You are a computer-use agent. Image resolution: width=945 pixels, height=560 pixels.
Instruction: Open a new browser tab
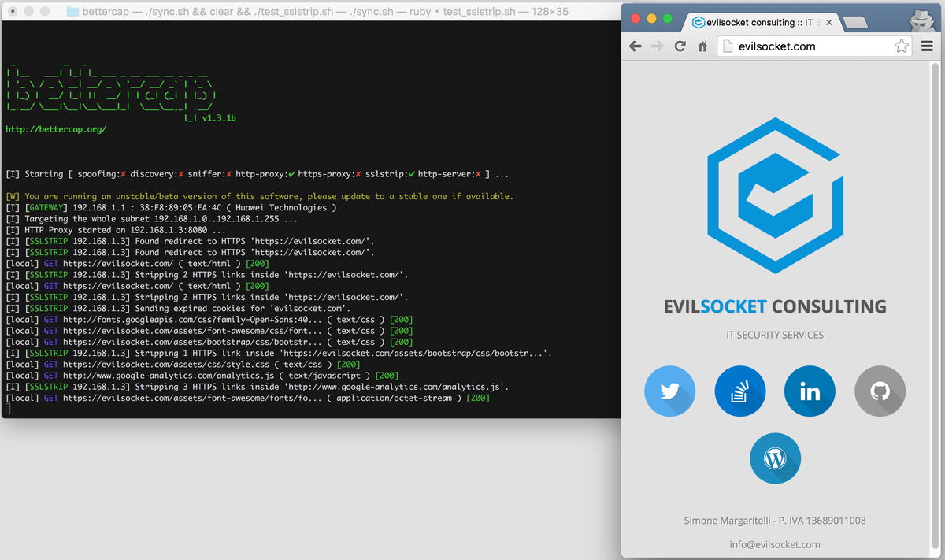(x=855, y=23)
